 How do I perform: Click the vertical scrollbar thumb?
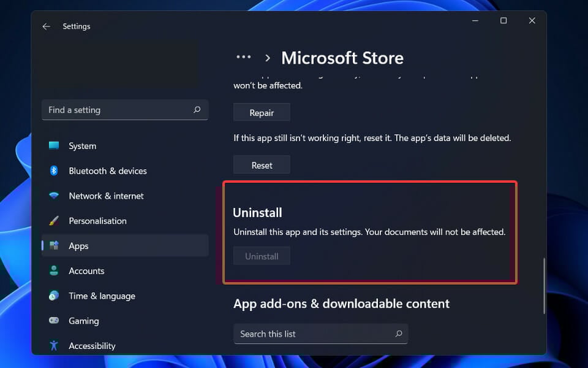544,285
